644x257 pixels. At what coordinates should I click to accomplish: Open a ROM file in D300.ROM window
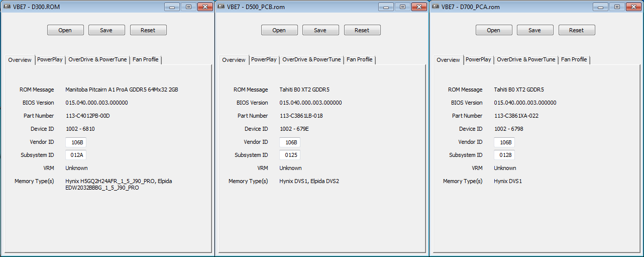click(x=65, y=30)
